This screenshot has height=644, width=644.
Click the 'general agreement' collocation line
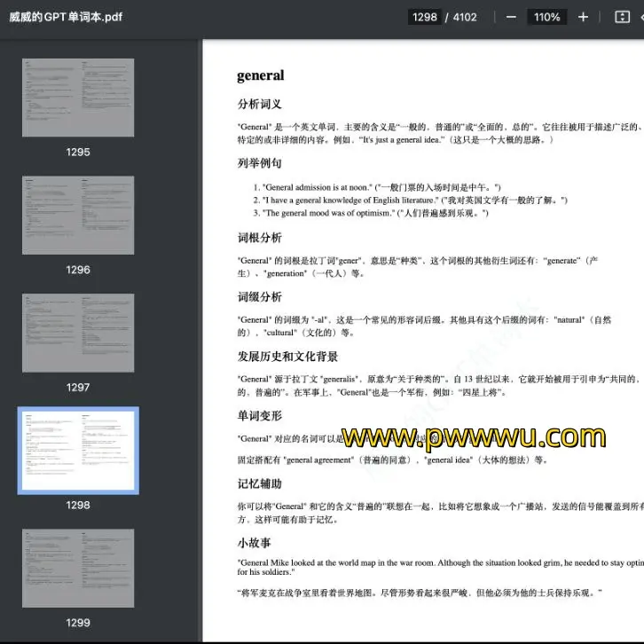(392, 460)
